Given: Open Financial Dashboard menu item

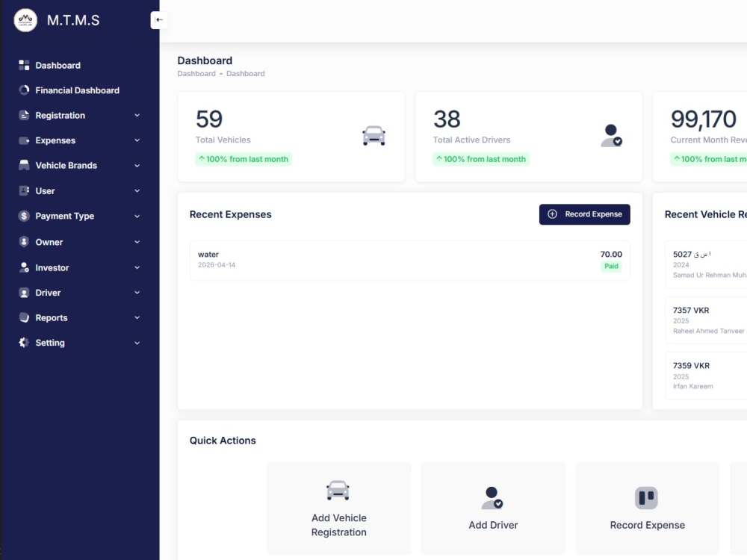Looking at the screenshot, I should point(77,90).
